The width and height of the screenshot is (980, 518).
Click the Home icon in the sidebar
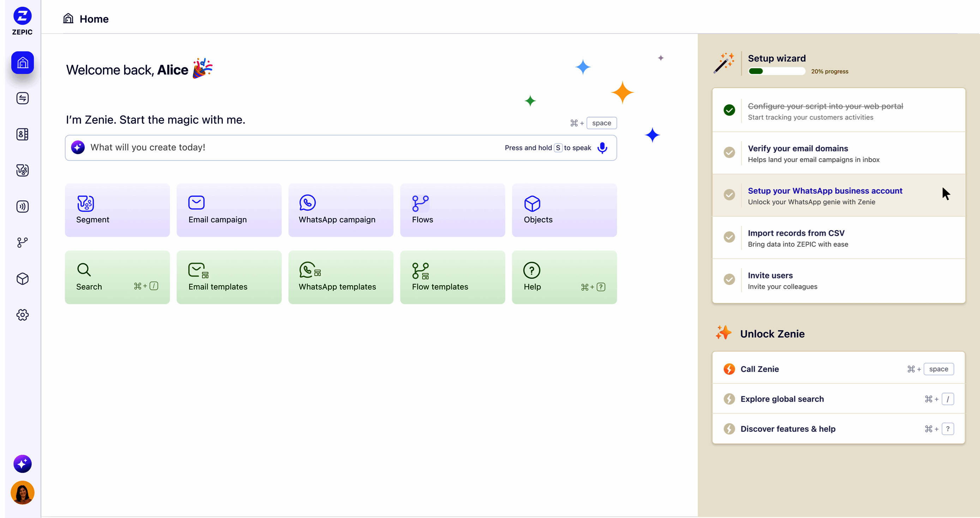(23, 62)
